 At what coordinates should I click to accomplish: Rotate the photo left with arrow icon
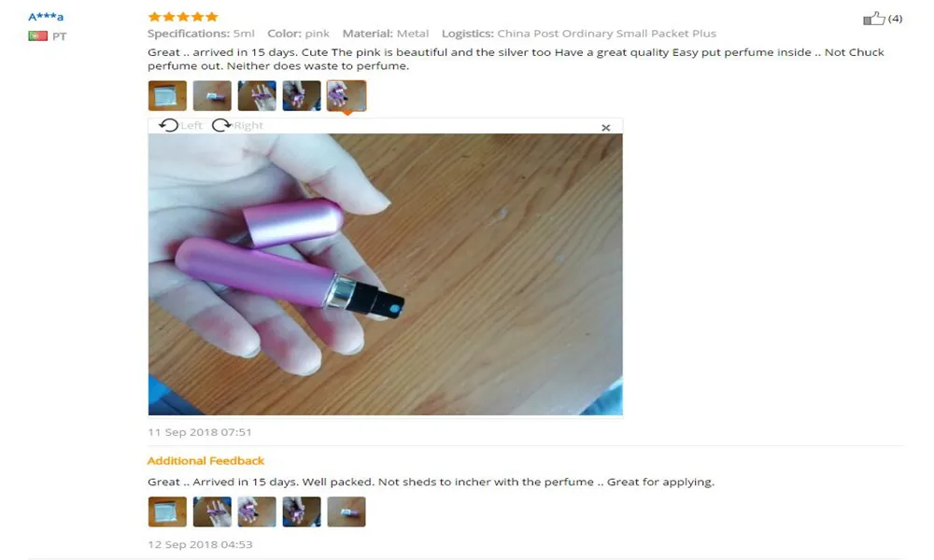tap(168, 125)
